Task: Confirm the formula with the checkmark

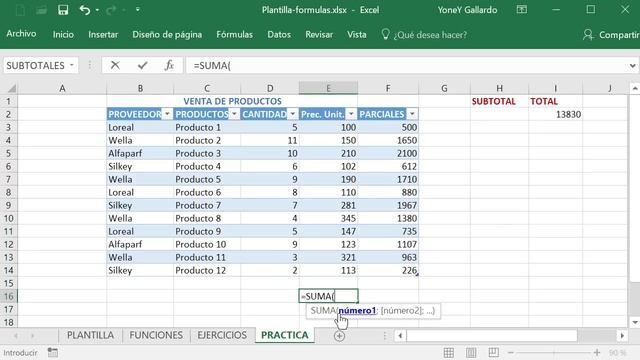Action: (142, 65)
